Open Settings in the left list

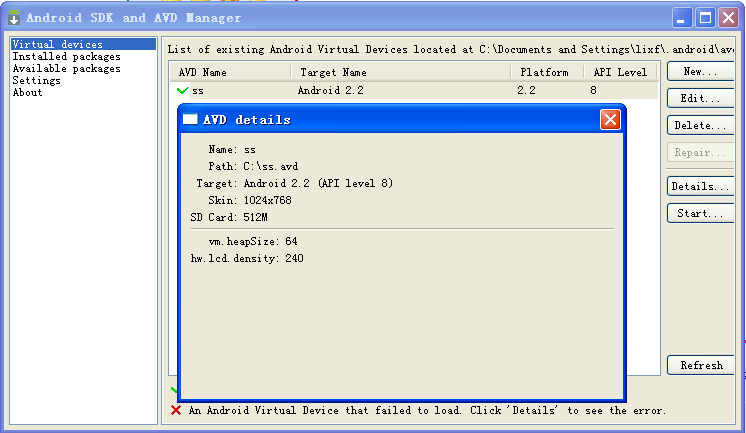[36, 80]
